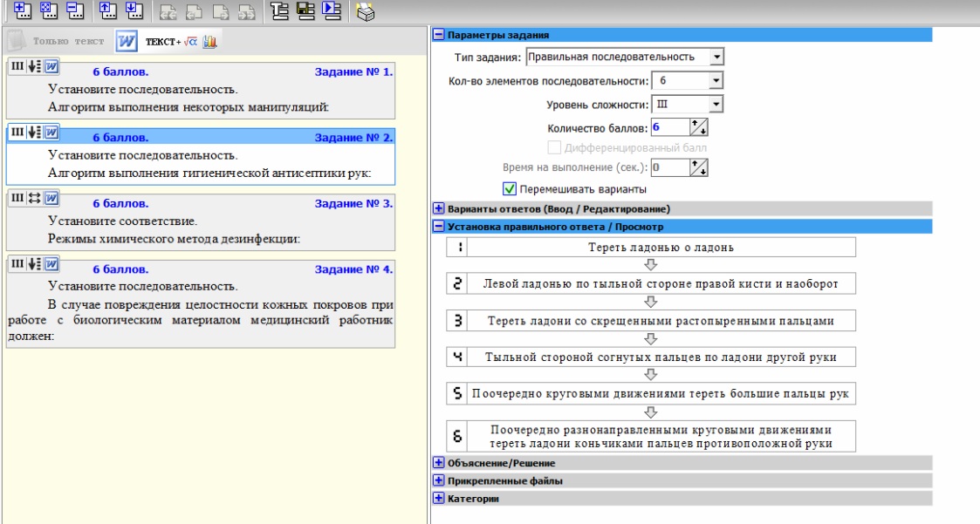The image size is (980, 524).
Task: Move selected task up via toolbar
Action: pos(108,10)
